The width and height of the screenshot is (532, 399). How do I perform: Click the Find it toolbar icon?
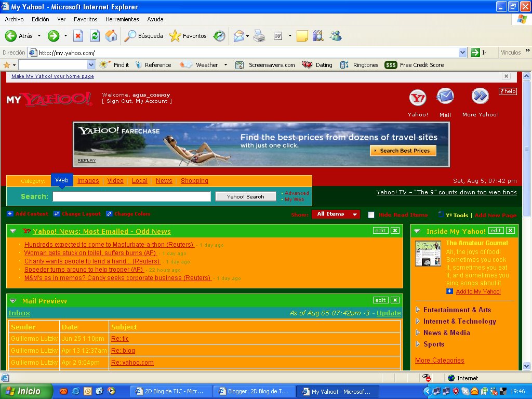pyautogui.click(x=105, y=65)
